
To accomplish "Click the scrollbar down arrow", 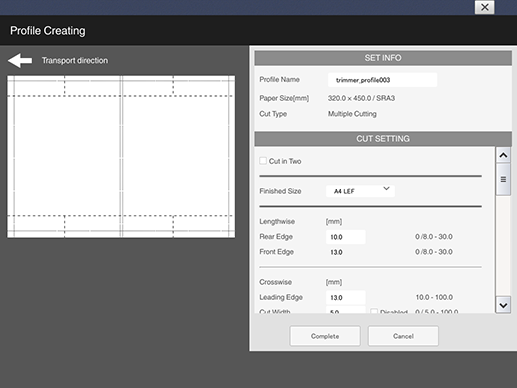I will click(x=503, y=305).
